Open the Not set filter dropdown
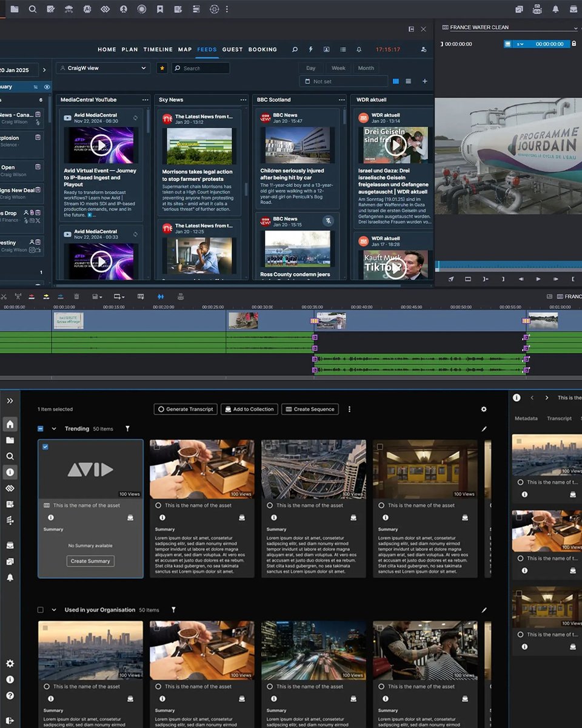Image resolution: width=582 pixels, height=728 pixels. click(x=343, y=81)
